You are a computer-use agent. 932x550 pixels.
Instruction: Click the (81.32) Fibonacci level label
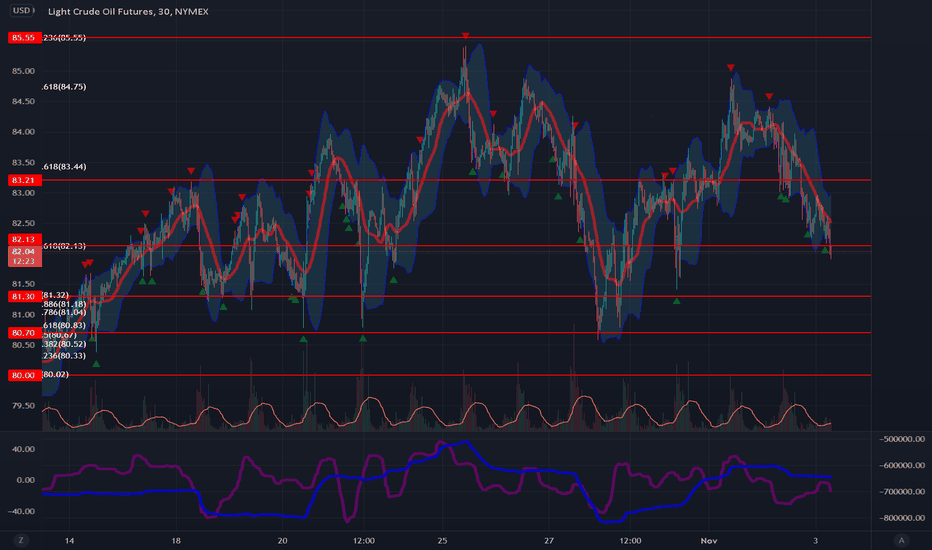coord(55,295)
